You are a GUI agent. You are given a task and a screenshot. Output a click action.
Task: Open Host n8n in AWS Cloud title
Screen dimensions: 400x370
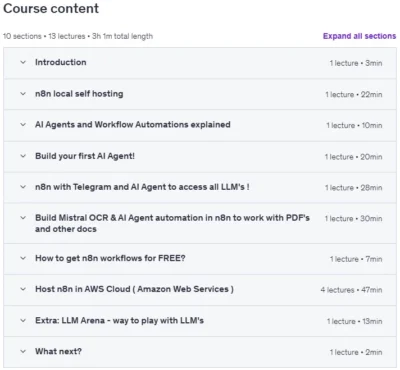point(134,289)
